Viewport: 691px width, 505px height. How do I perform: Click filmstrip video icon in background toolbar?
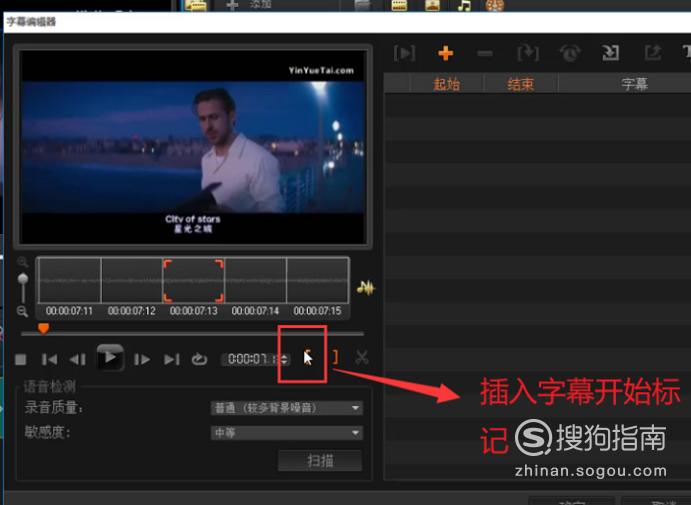(x=399, y=5)
